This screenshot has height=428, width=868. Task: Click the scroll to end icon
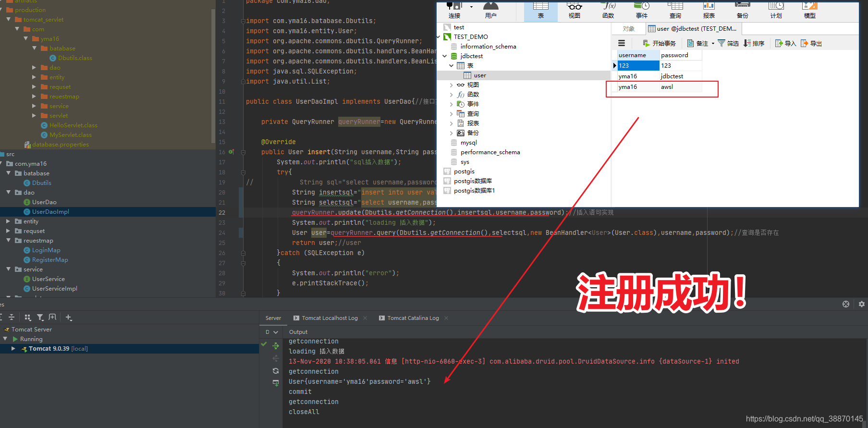coord(276,383)
